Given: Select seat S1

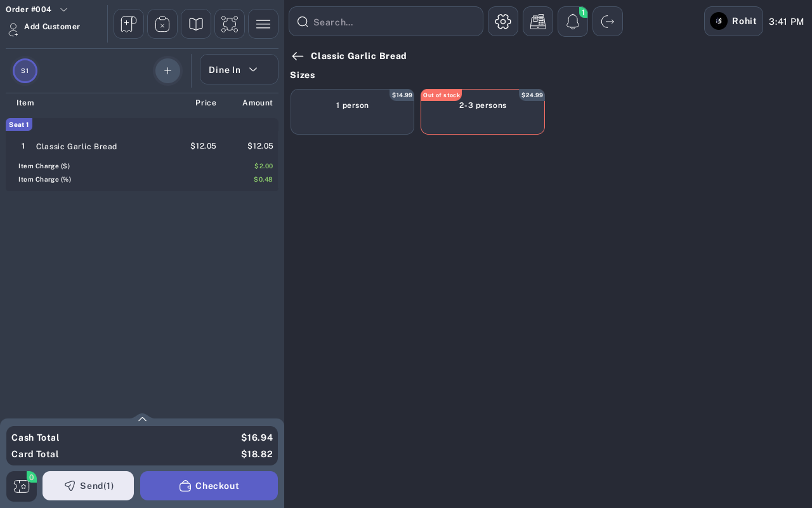Looking at the screenshot, I should (x=25, y=70).
